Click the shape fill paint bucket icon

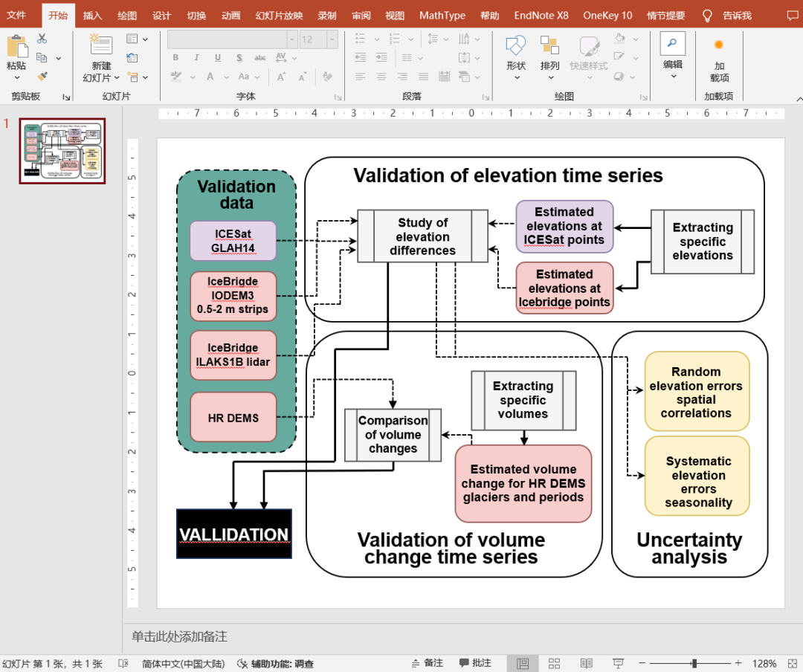[619, 39]
